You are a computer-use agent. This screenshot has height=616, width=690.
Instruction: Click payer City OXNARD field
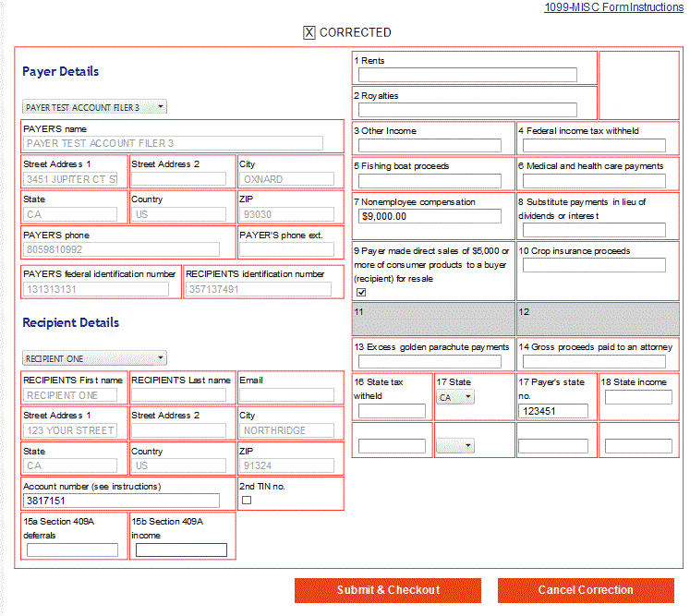286,179
